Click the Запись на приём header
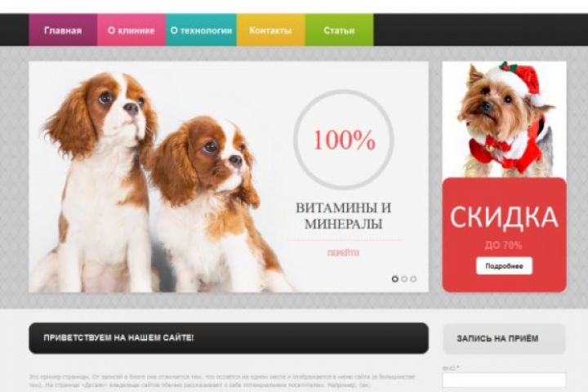The width and height of the screenshot is (588, 392). pyautogui.click(x=504, y=338)
